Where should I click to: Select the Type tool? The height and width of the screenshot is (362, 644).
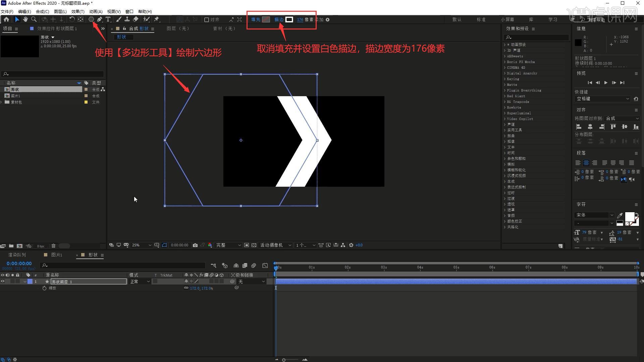pos(108,19)
